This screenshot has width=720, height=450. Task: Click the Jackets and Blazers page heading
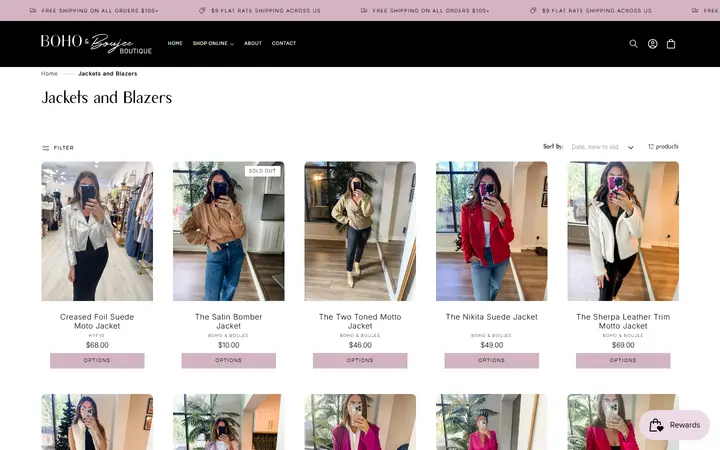click(107, 97)
